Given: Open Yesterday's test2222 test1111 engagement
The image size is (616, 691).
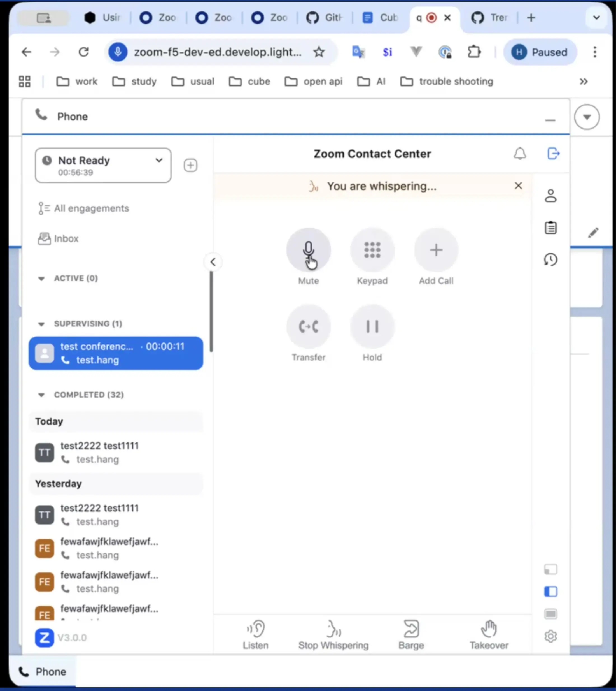Looking at the screenshot, I should point(116,514).
